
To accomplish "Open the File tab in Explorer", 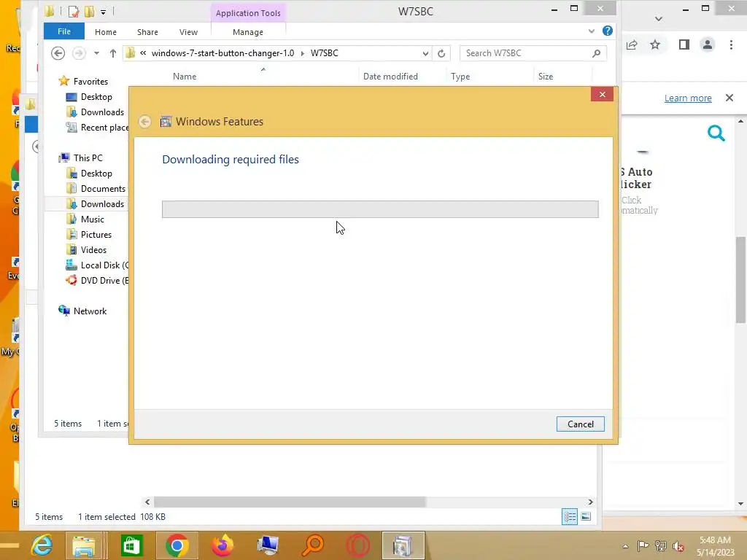I will coord(64,31).
